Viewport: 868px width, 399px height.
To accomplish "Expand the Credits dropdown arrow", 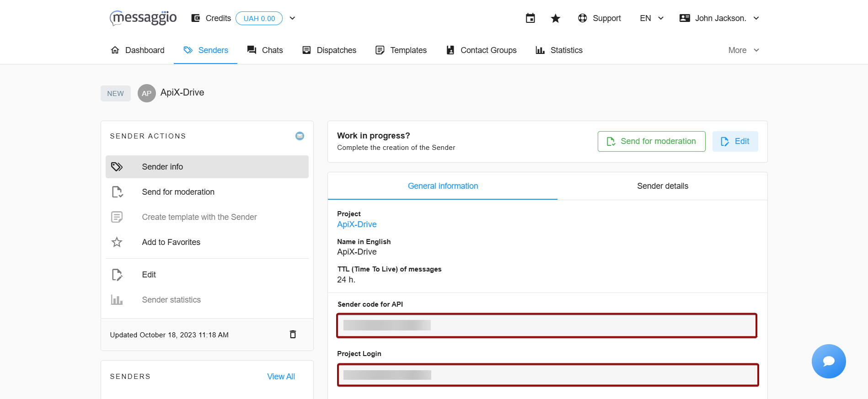I will click(x=293, y=18).
